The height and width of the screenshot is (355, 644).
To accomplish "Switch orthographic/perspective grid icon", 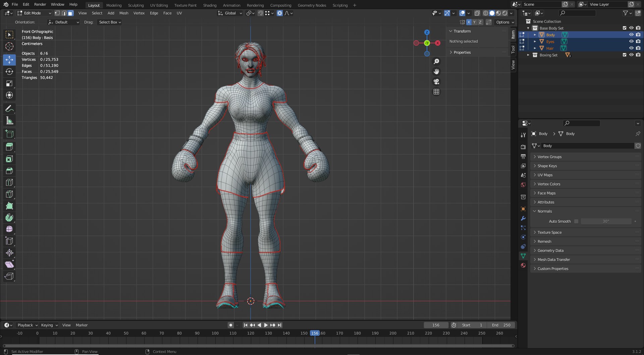I will coord(436,92).
